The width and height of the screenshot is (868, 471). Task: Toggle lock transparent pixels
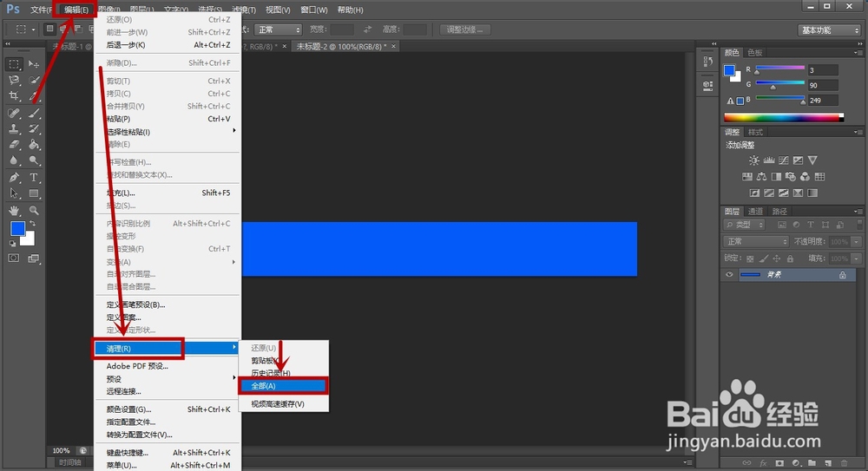tap(750, 258)
